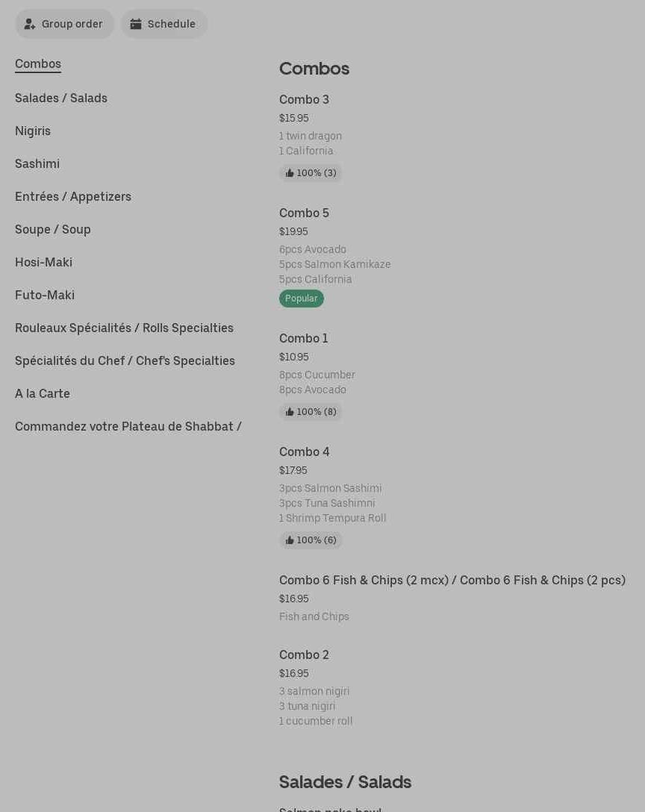This screenshot has width=645, height=812.
Task: Open Hosi-Maki category
Action: point(43,263)
